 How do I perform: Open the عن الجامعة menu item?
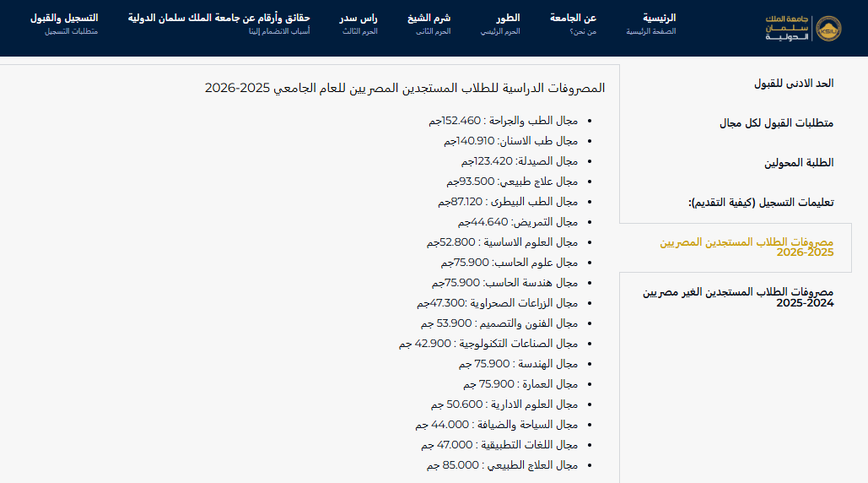(x=573, y=24)
